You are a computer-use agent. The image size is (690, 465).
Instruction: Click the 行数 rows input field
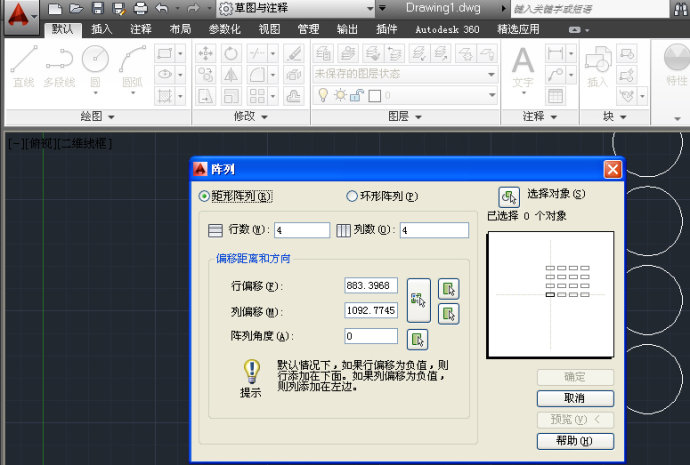302,230
